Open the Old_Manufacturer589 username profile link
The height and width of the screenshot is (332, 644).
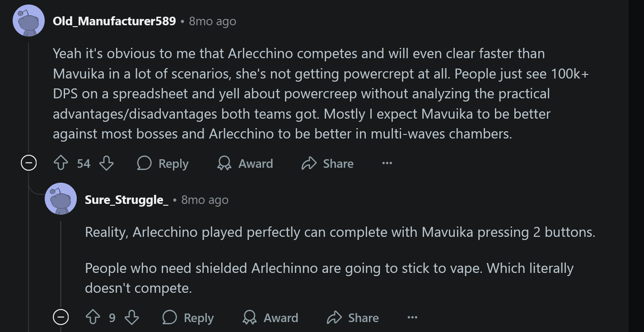(x=114, y=21)
